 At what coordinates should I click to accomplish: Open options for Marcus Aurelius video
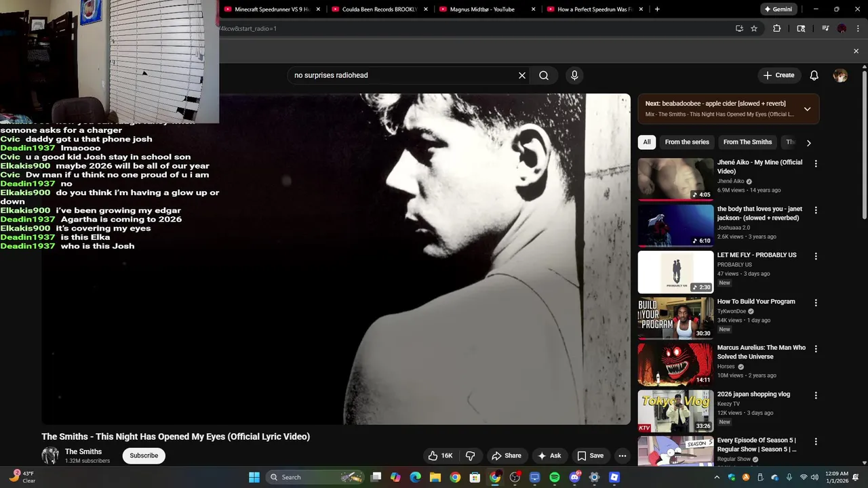pos(816,349)
